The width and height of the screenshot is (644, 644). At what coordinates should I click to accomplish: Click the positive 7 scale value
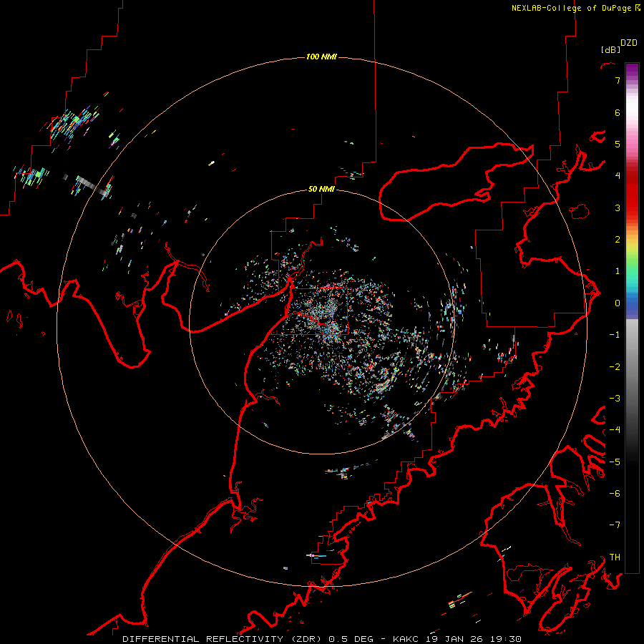618,80
